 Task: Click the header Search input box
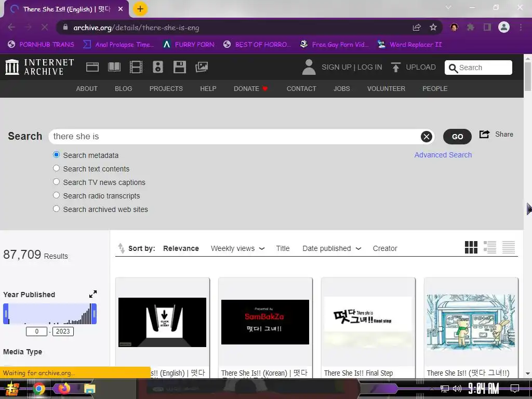478,68
